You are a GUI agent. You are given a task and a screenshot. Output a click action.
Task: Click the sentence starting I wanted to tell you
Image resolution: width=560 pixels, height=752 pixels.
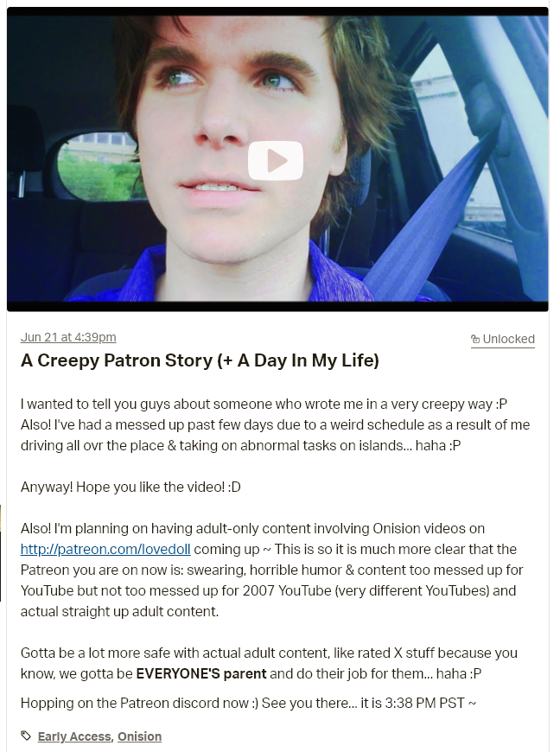(264, 405)
